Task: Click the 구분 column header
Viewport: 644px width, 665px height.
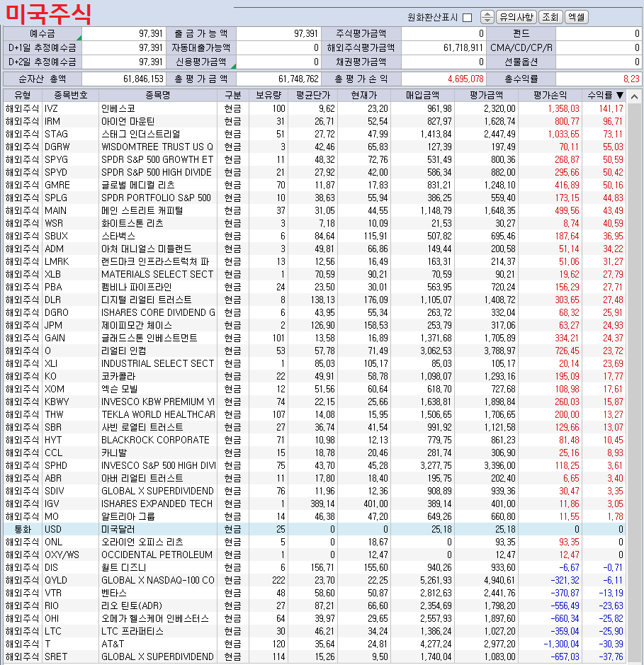Action: [233, 95]
